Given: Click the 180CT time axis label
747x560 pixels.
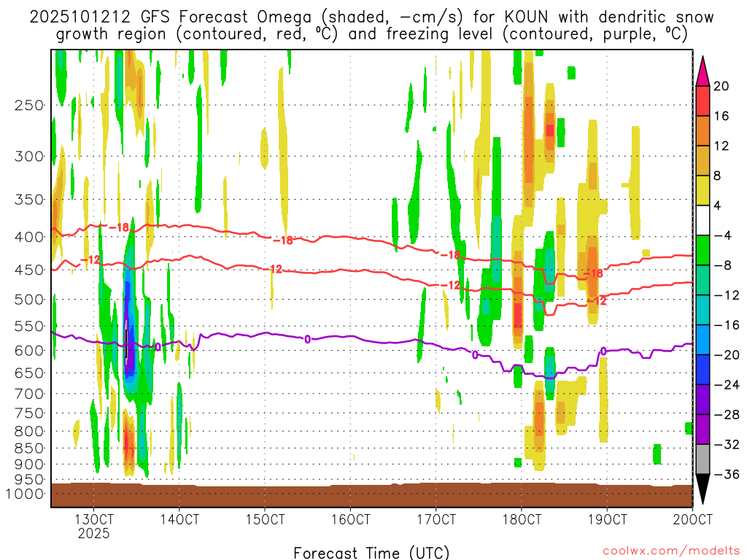Looking at the screenshot, I should point(522,518).
